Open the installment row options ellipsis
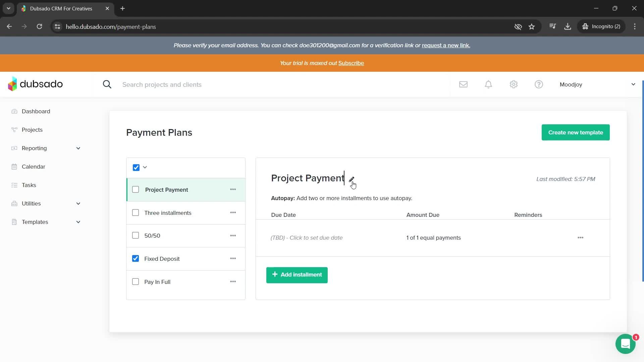The width and height of the screenshot is (644, 362). click(580, 238)
